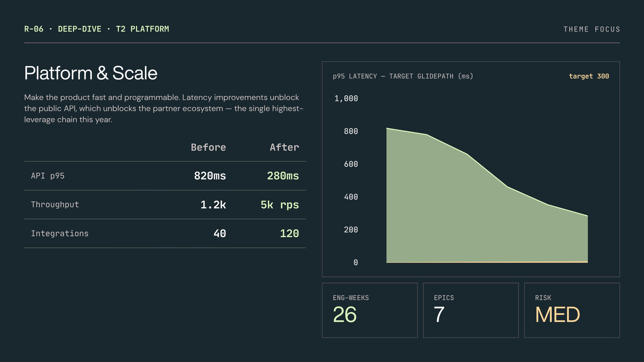Click the 'MED' risk value
The height and width of the screenshot is (362, 644).
557,315
